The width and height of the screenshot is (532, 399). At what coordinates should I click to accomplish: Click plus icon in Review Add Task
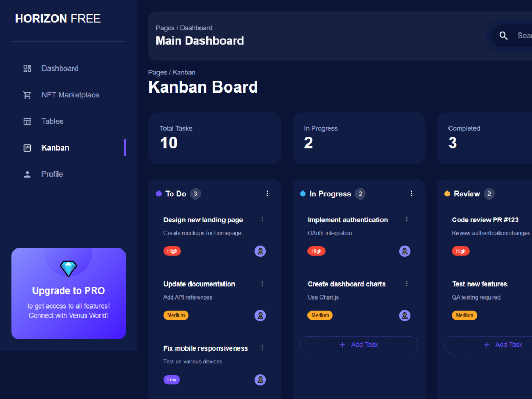(487, 345)
